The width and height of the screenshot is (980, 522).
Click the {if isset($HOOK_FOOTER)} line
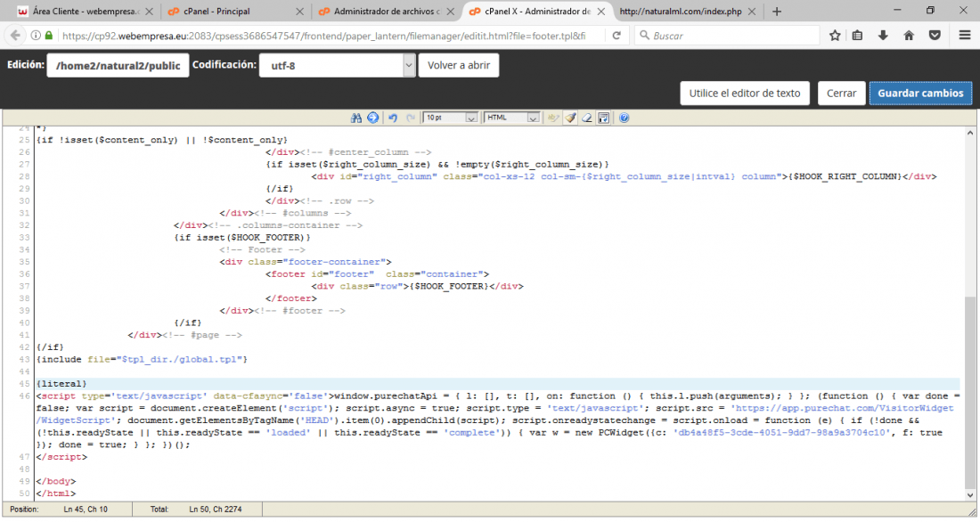tap(241, 238)
